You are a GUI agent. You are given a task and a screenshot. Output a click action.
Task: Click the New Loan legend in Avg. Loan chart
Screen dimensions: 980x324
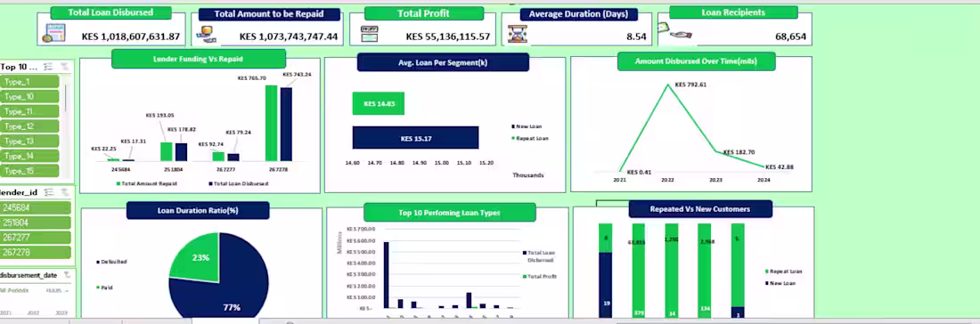[x=527, y=126]
